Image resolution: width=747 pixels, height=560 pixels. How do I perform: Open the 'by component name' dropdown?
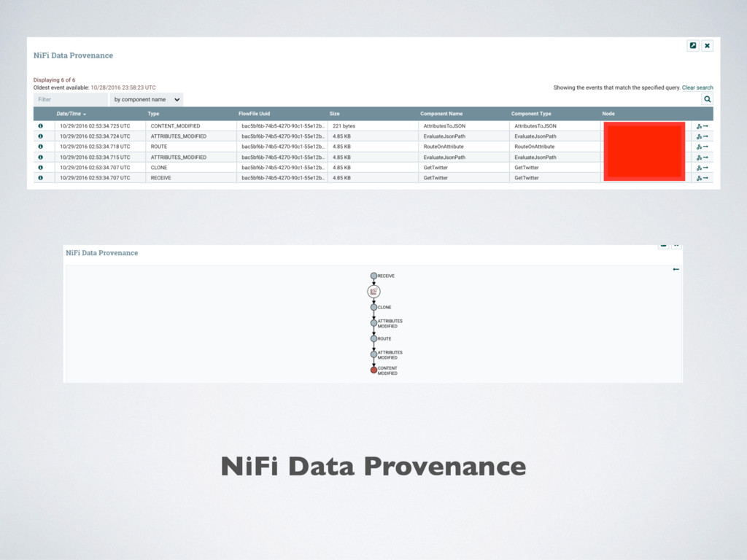146,99
